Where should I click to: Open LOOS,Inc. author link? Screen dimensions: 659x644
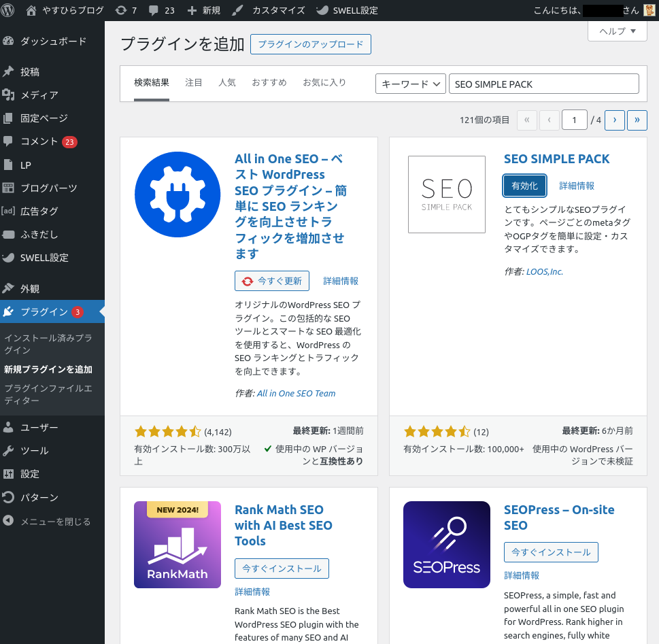pos(544,271)
